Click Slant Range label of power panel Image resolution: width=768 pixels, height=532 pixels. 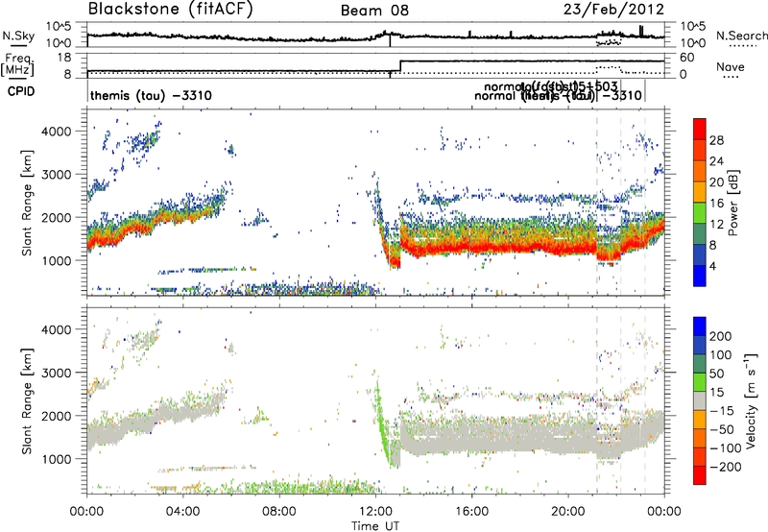(27, 203)
